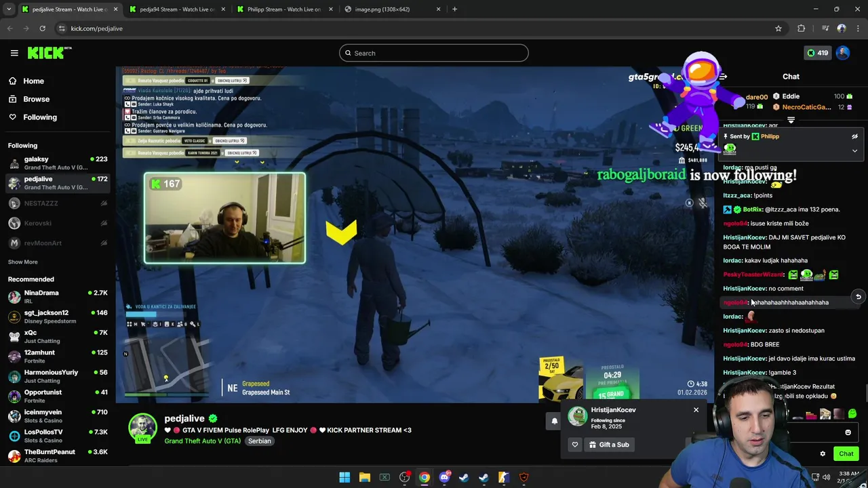The width and height of the screenshot is (868, 488).
Task: Click the Gift a Sub button
Action: [x=609, y=445]
